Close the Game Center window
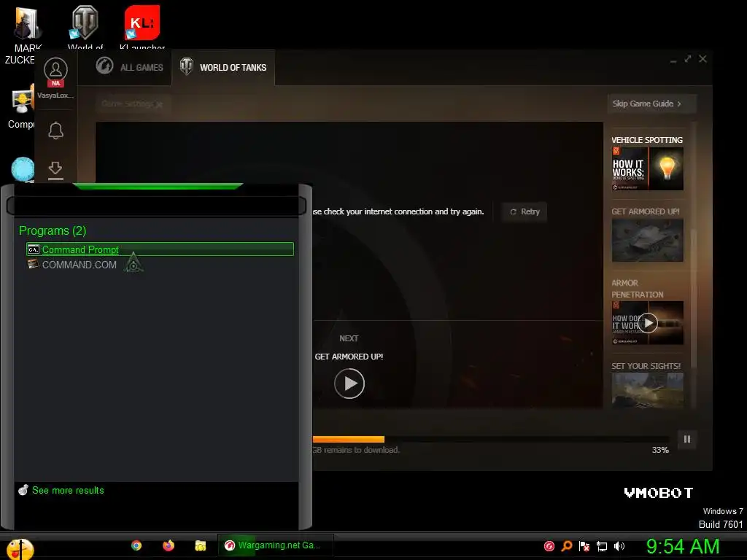This screenshot has height=560, width=747. pos(703,58)
